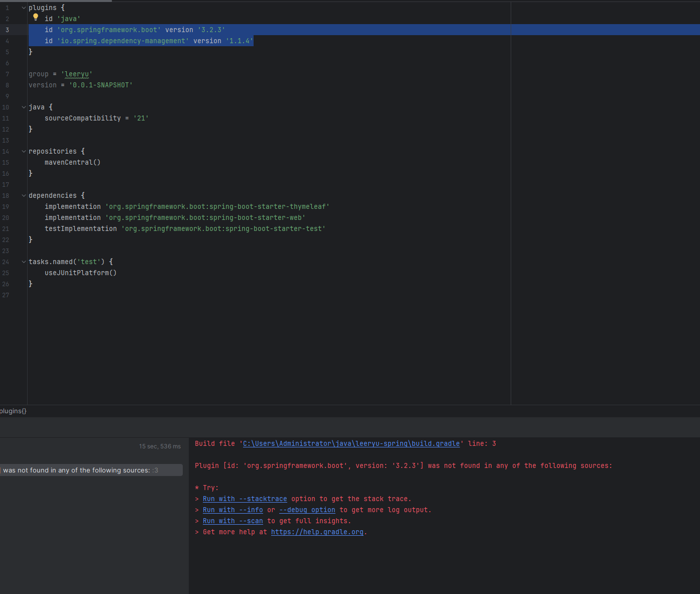
Task: Click the spring-boot-starter-thymeleaf dependency
Action: coord(217,207)
